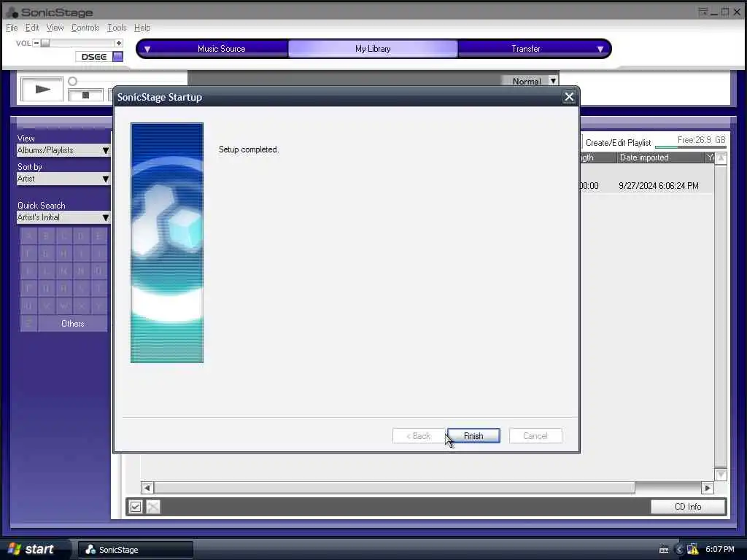Click Create/Edit Playlist button
This screenshot has width=747, height=560.
pyautogui.click(x=618, y=143)
